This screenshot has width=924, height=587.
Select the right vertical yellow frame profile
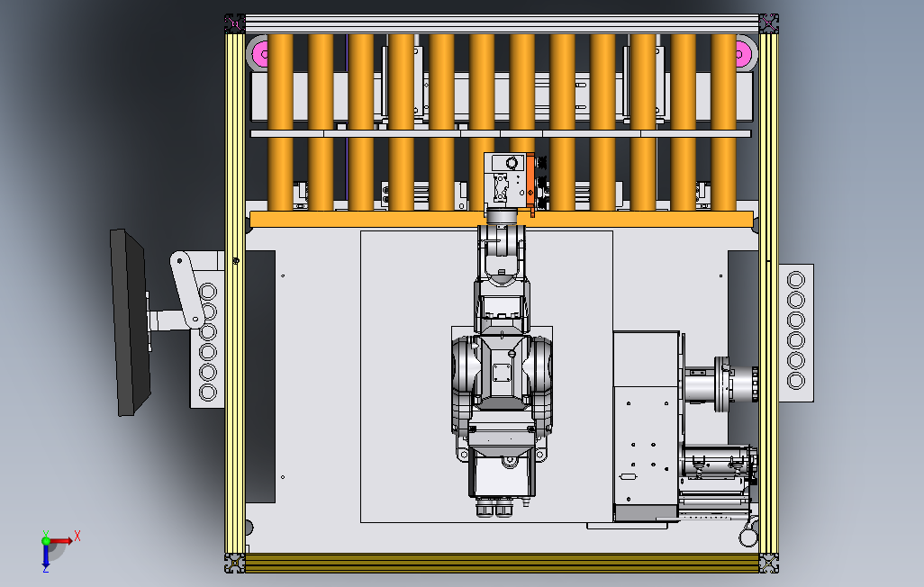pyautogui.click(x=769, y=293)
